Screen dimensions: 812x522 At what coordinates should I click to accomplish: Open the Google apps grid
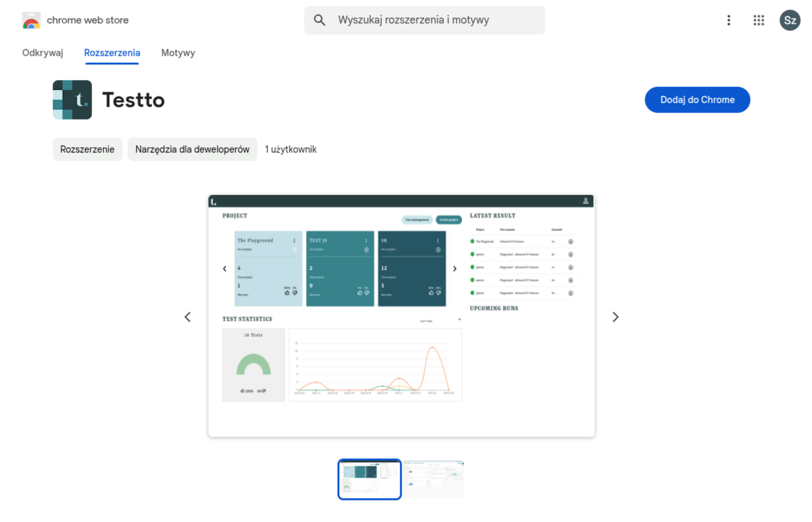point(758,20)
